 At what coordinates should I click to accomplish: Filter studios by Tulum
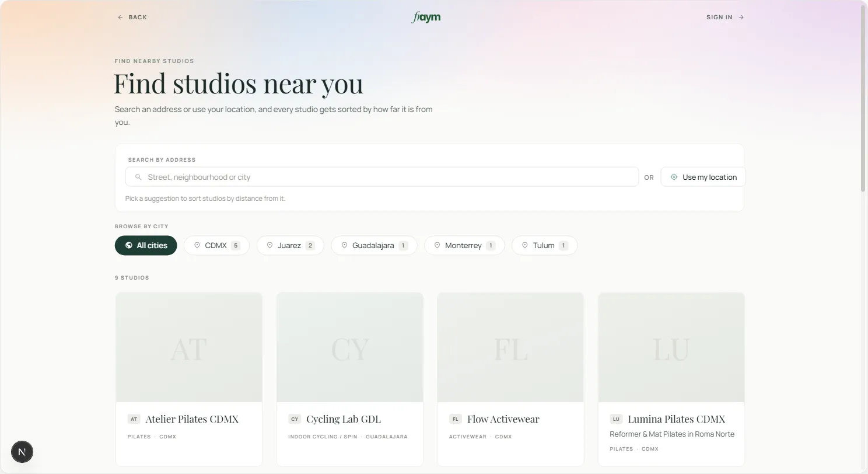click(544, 245)
